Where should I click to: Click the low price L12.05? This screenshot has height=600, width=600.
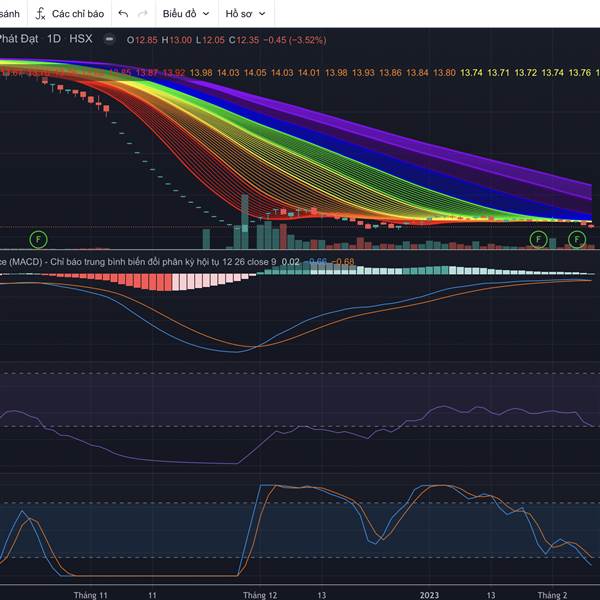click(210, 40)
